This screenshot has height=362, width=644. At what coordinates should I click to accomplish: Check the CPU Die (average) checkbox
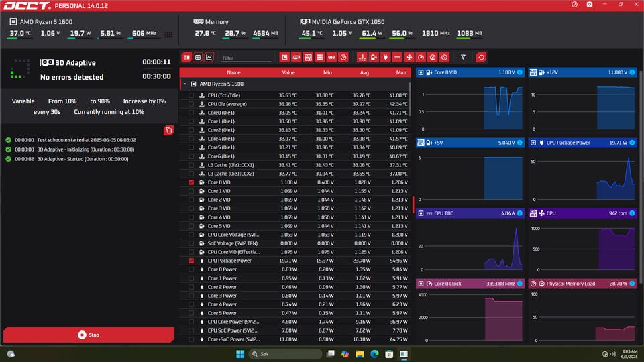tap(191, 104)
